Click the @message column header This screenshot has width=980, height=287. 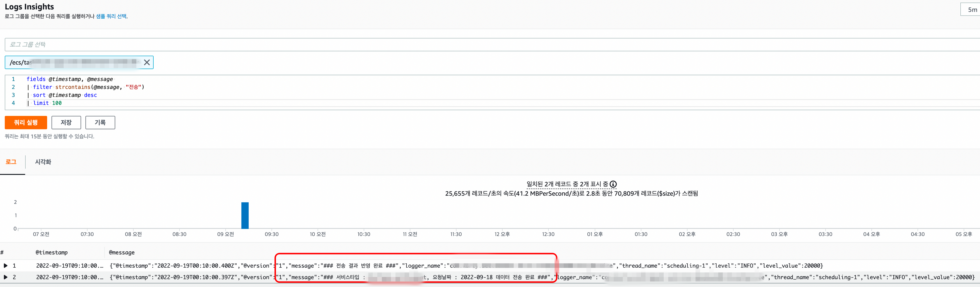pyautogui.click(x=122, y=252)
